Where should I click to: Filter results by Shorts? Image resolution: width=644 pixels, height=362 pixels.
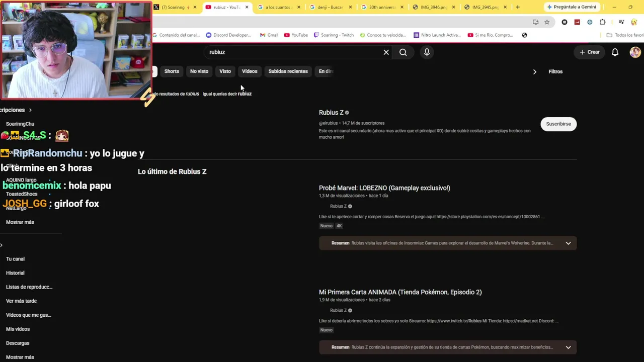172,71
